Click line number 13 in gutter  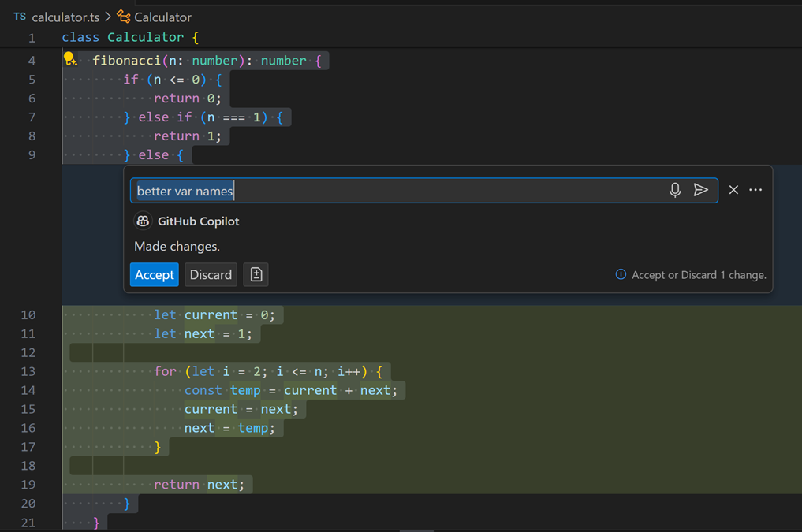pos(28,371)
